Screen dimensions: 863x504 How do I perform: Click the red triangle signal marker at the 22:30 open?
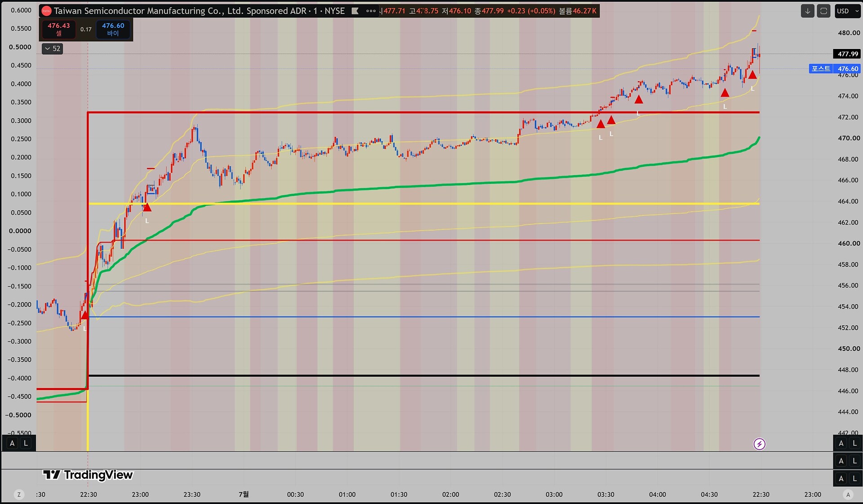85,315
